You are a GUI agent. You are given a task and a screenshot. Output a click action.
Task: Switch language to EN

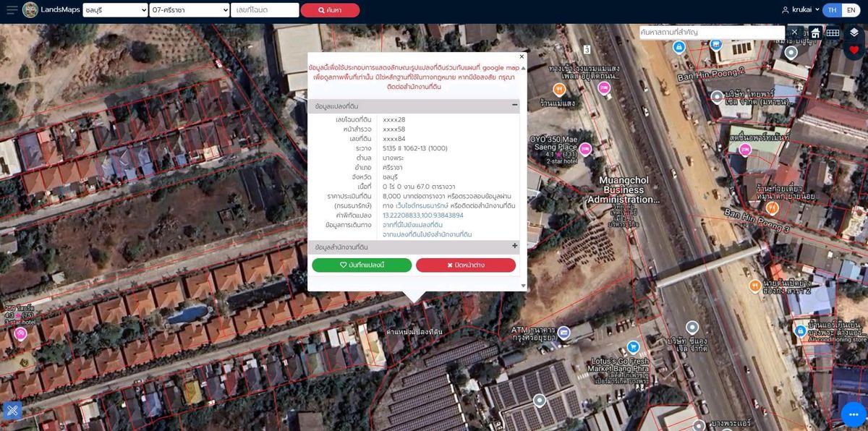click(851, 10)
